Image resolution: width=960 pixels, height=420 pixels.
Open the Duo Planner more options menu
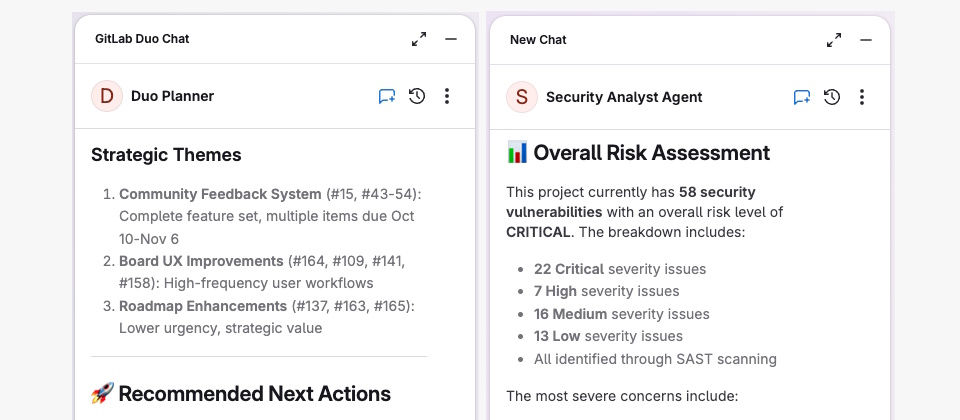point(447,97)
